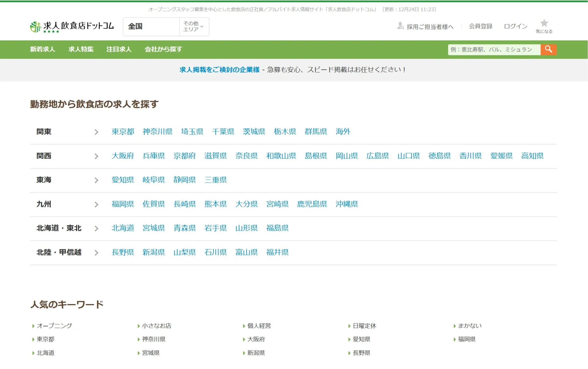Focus the keyword search input field
Screen dimensions: 588x369
(494, 49)
